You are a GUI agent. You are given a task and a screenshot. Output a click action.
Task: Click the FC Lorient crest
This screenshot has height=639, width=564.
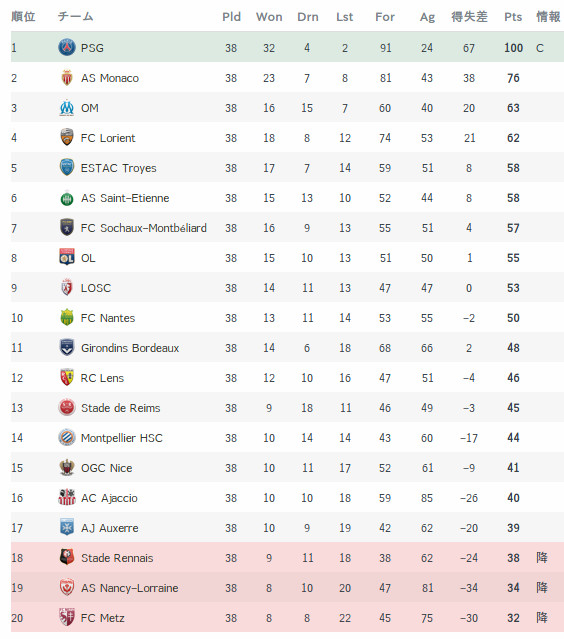tap(67, 137)
